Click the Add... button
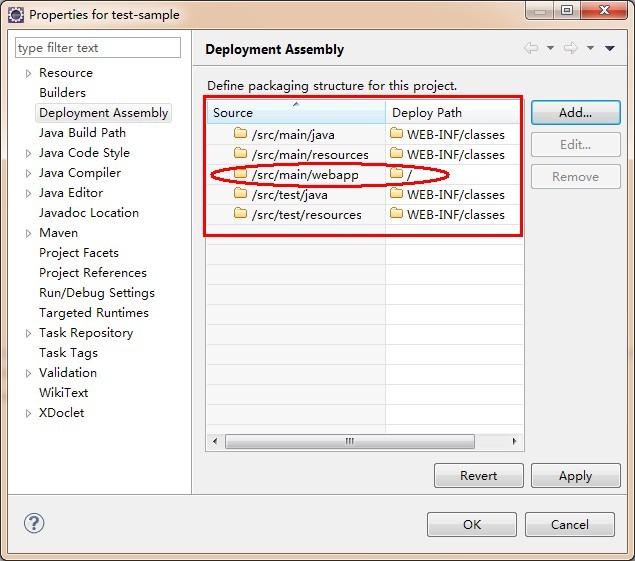The width and height of the screenshot is (635, 561). [575, 113]
